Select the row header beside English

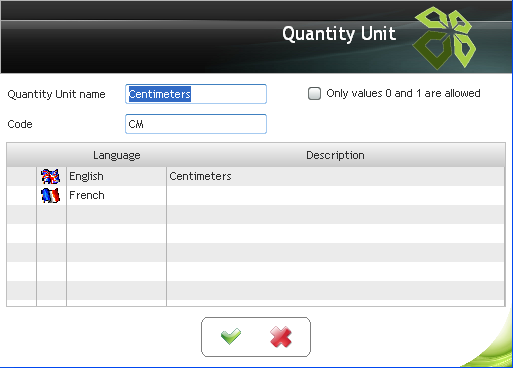point(21,176)
